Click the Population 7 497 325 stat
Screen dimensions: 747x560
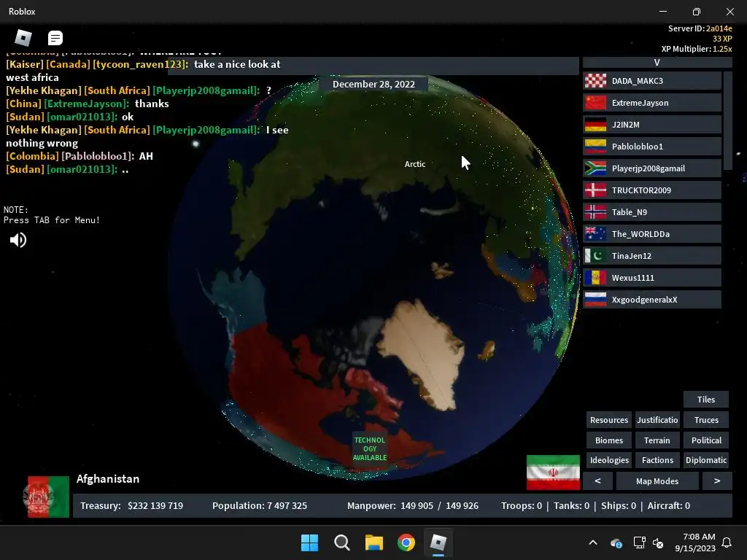(x=260, y=506)
